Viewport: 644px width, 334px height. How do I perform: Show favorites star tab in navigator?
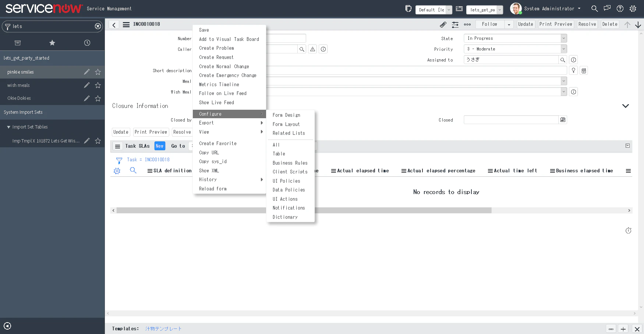pyautogui.click(x=52, y=43)
